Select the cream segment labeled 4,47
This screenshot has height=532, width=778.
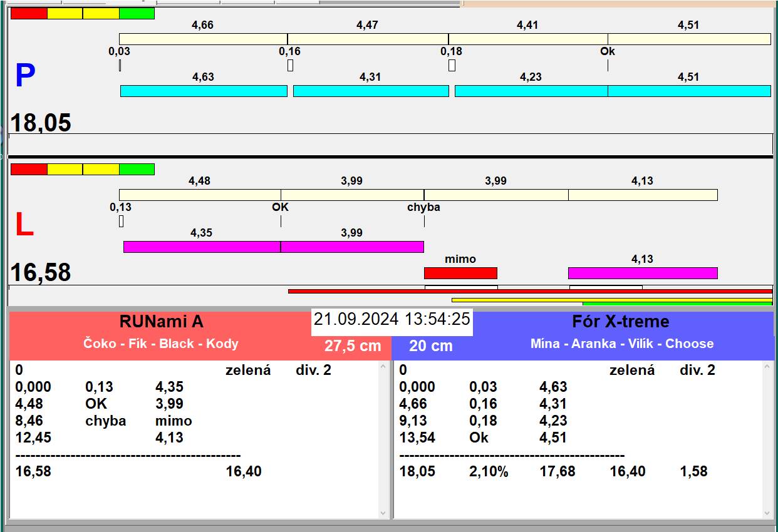tap(368, 39)
